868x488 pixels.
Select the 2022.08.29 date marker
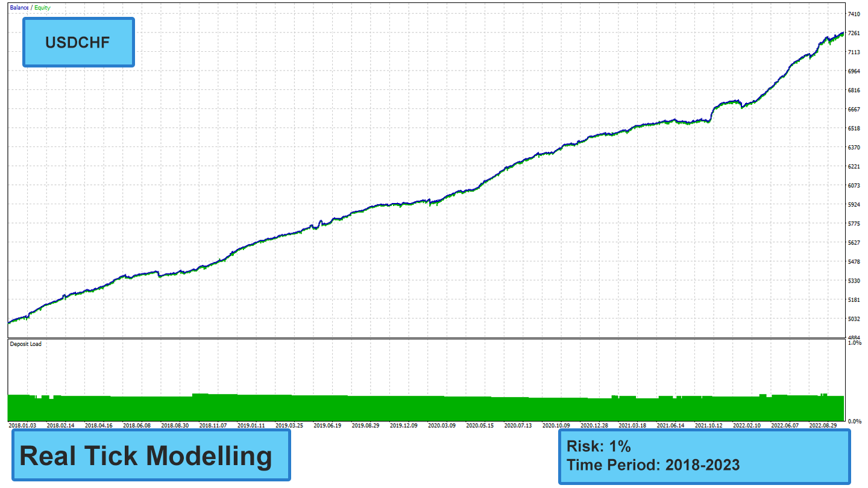click(x=823, y=425)
